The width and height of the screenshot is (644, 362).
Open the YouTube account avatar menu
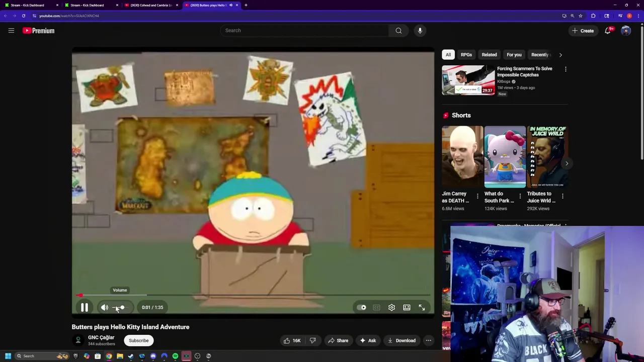coord(626,31)
